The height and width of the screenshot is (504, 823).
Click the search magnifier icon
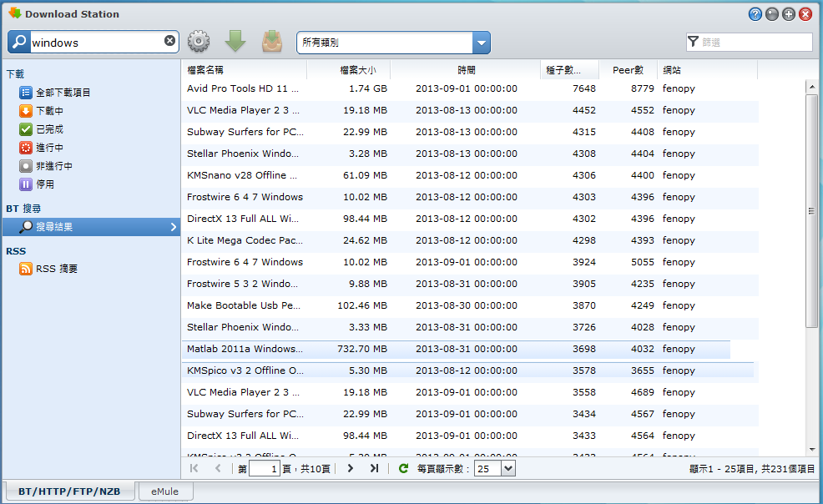point(19,42)
